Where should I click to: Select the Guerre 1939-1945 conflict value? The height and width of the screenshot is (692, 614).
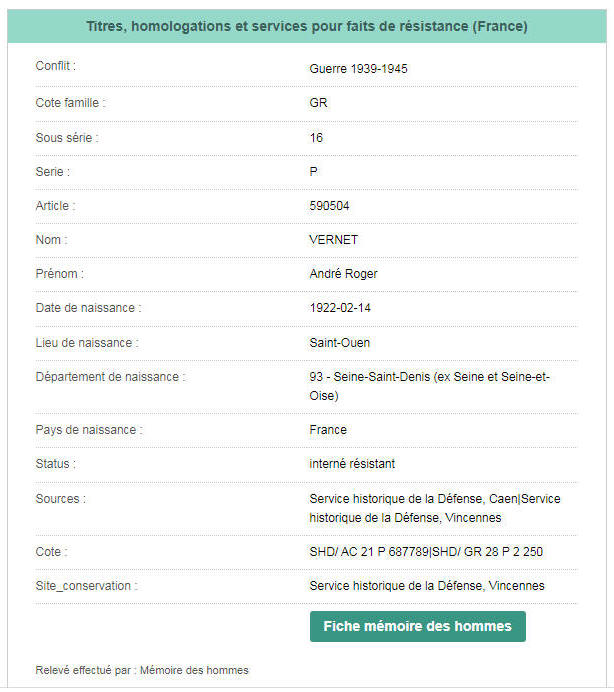click(x=358, y=69)
